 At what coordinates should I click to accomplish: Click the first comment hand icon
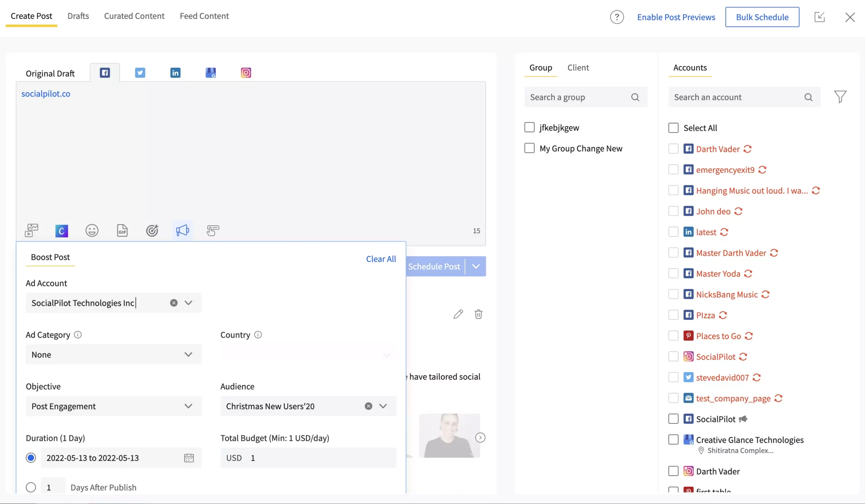click(213, 231)
